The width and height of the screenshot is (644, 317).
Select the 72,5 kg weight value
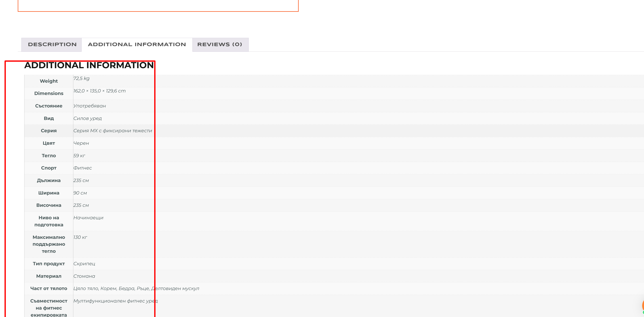point(81,79)
